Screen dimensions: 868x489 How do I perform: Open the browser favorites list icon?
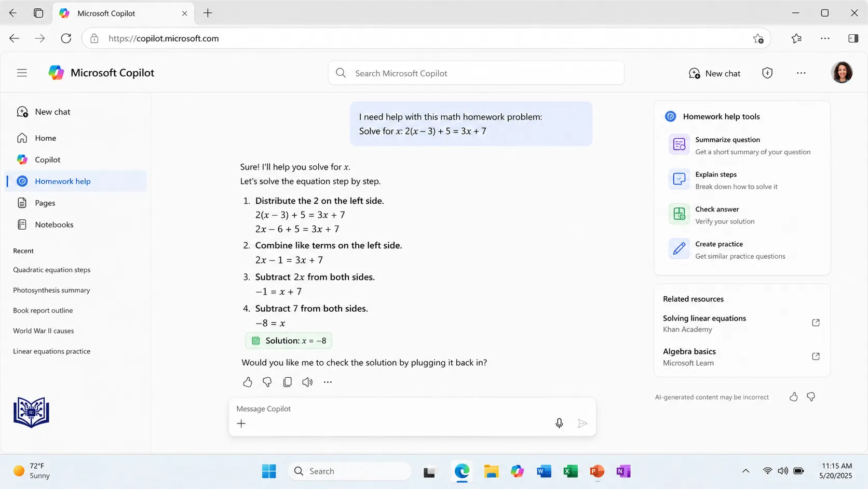click(796, 38)
